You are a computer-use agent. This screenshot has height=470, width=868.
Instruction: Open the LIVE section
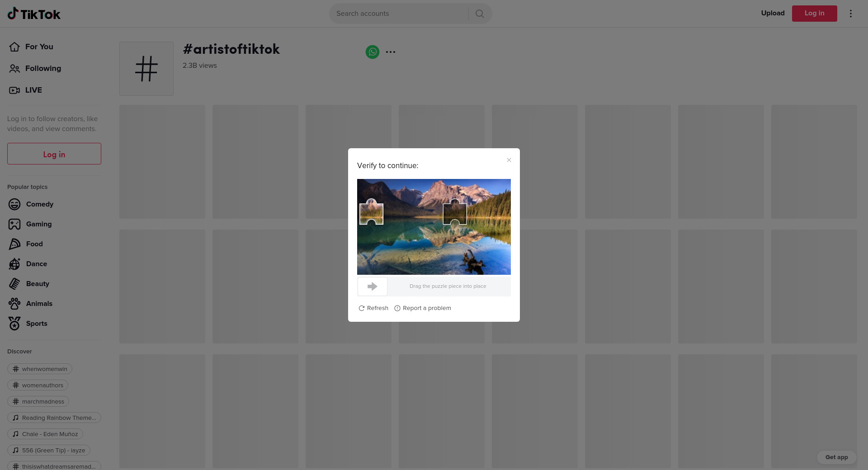[x=25, y=90]
